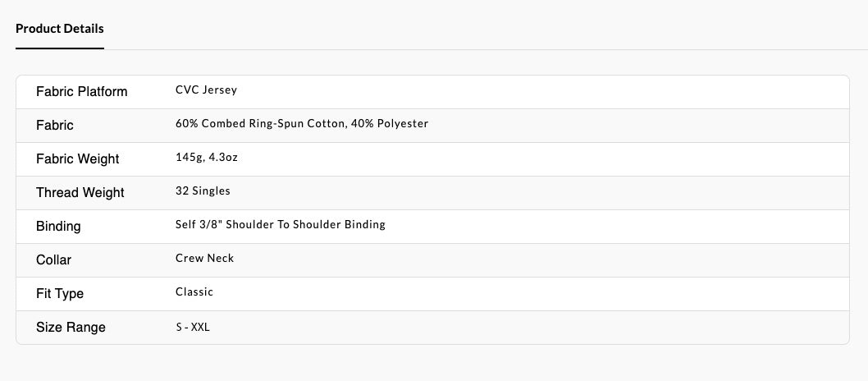Click the XXL size in Size Range
Screen dimensions: 868x381
coord(200,327)
